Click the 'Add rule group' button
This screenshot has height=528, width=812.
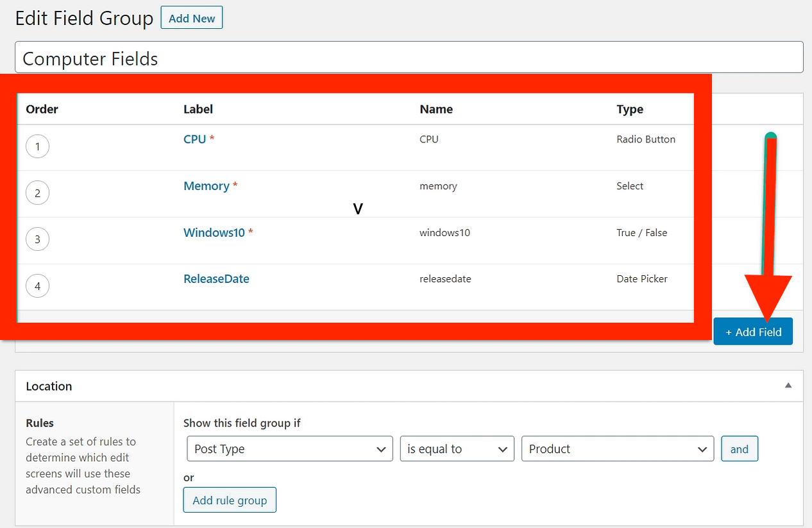point(230,500)
